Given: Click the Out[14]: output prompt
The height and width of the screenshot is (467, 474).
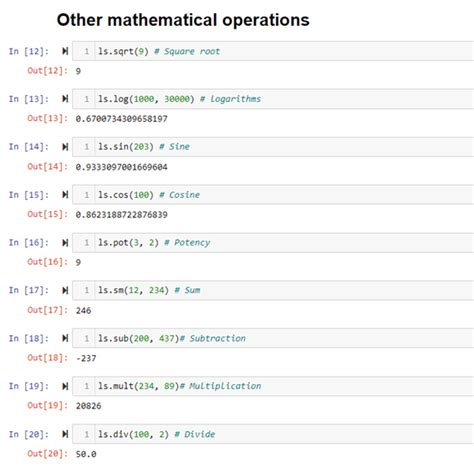Looking at the screenshot, I should [x=47, y=166].
